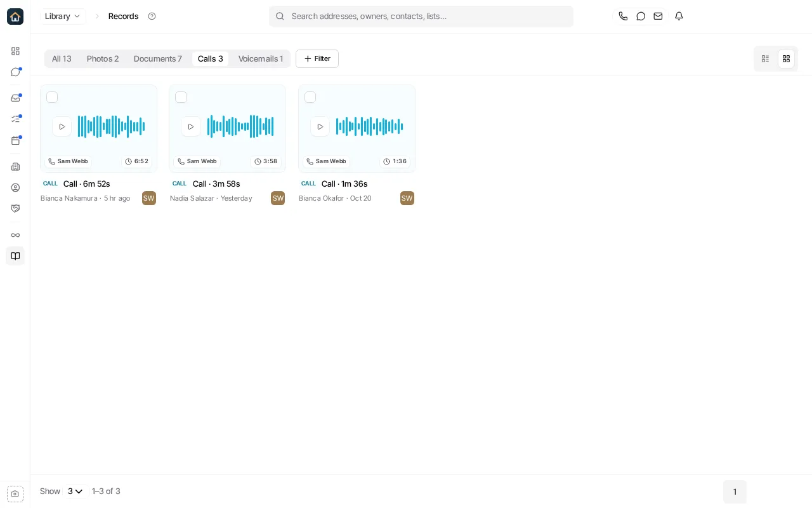Image resolution: width=812 pixels, height=508 pixels.
Task: Open the Library dropdown
Action: pyautogui.click(x=63, y=16)
